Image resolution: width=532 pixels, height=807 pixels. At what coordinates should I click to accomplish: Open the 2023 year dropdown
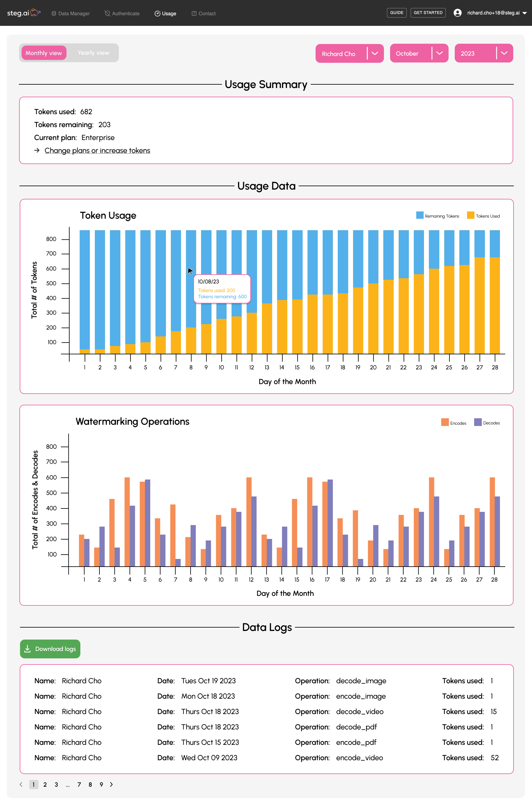tap(483, 54)
